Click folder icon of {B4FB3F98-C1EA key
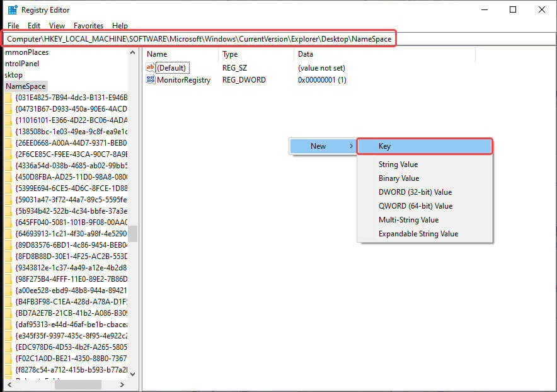This screenshot has height=392, width=557. tap(9, 302)
